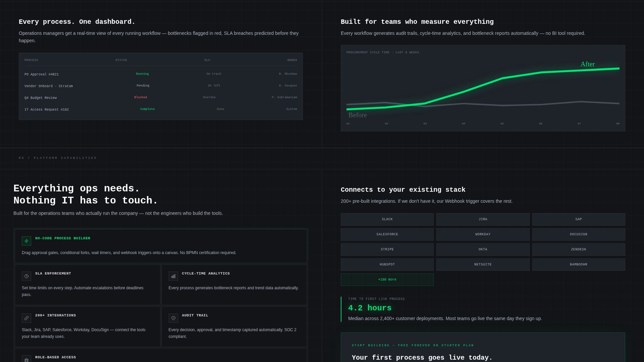The image size is (644, 362).
Task: Click the No-Code Process Builder lightning icon
Action: (26, 241)
